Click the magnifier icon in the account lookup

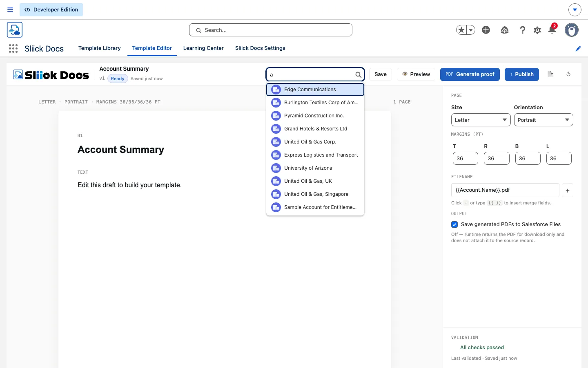coord(358,74)
